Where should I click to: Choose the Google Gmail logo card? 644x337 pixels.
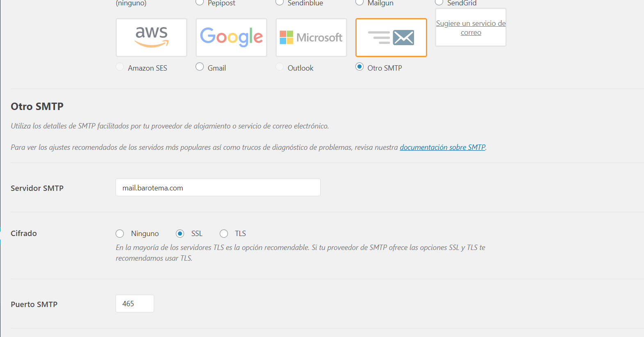click(x=231, y=37)
